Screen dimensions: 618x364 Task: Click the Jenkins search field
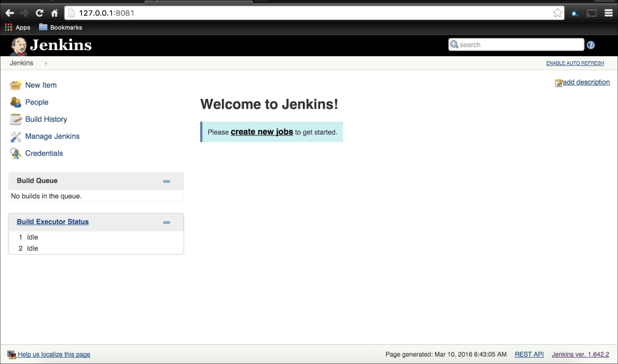tap(519, 44)
